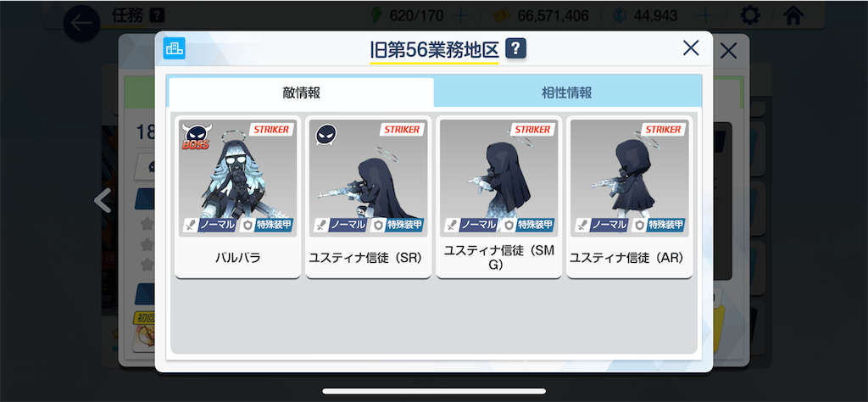This screenshot has height=402, width=868.
Task: Click the dark face icon on the SR enemy card
Action: tap(326, 135)
